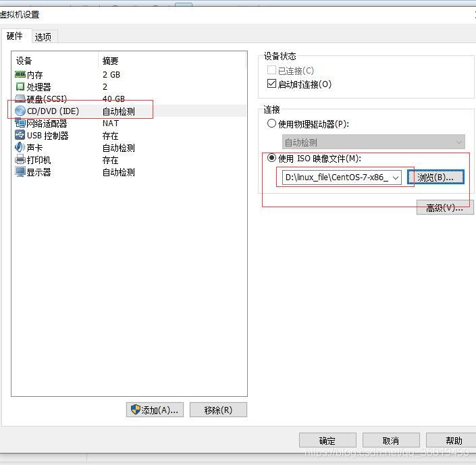This screenshot has height=465, width=476.
Task: Click the 自动检测 summary for 显示器
Action: [119, 172]
